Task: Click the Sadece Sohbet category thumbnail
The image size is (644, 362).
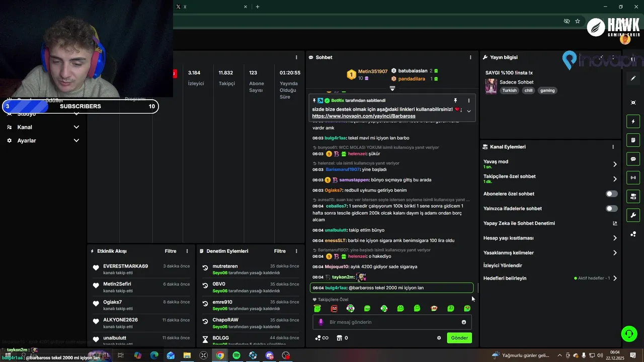Action: point(491,86)
